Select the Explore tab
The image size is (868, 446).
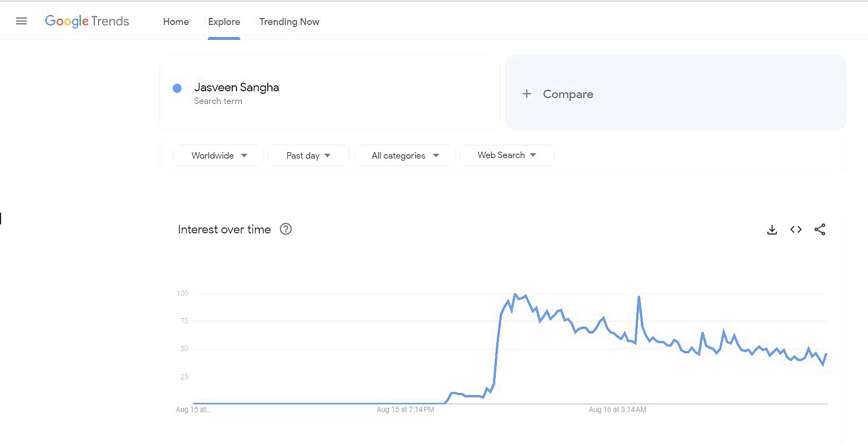coord(224,22)
